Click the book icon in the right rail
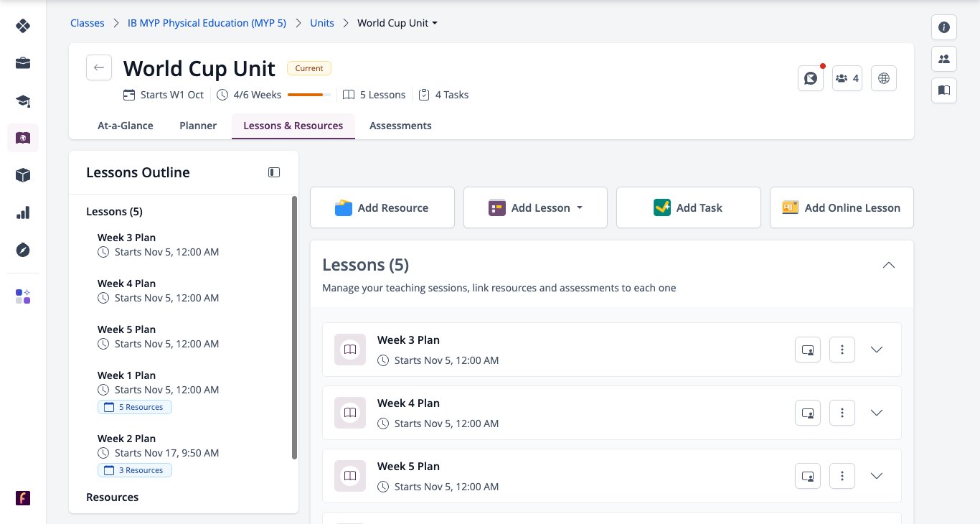This screenshot has width=980, height=524. click(x=944, y=90)
